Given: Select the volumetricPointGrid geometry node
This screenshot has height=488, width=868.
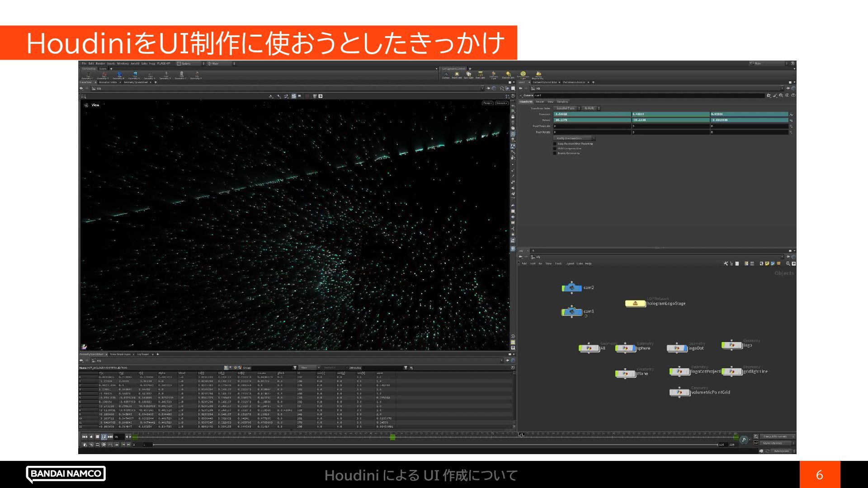Looking at the screenshot, I should tap(679, 392).
